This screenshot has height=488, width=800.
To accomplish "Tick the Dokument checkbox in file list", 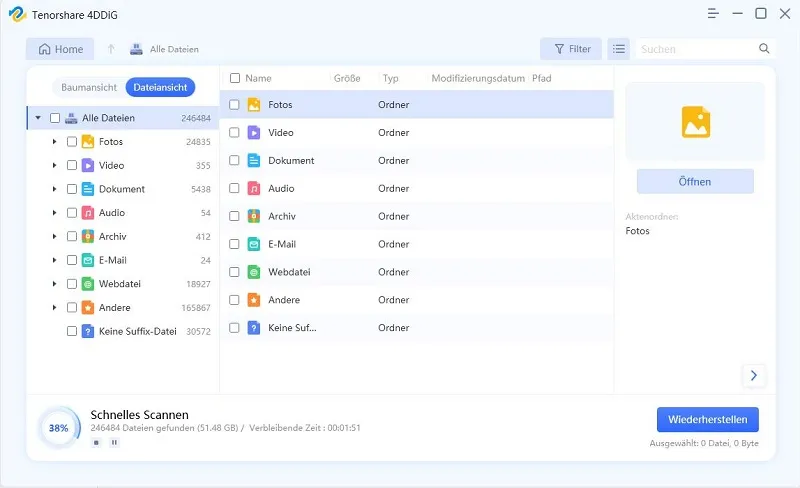I will pyautogui.click(x=234, y=161).
